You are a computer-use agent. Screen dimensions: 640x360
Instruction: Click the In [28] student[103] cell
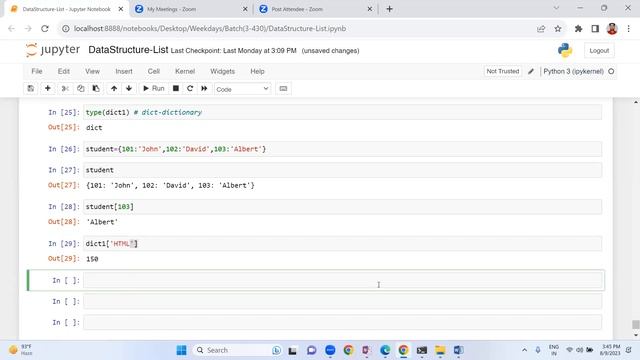point(342,207)
